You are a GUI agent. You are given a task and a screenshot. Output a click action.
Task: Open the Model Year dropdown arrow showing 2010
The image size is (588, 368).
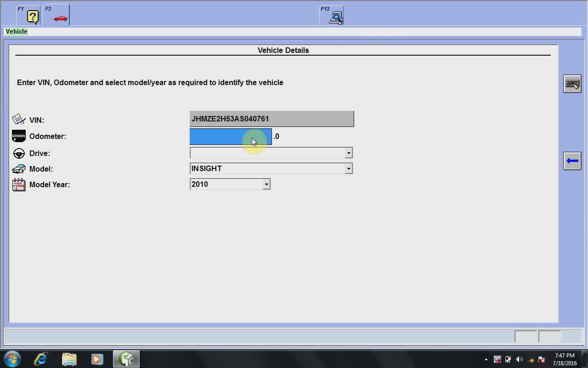point(266,184)
